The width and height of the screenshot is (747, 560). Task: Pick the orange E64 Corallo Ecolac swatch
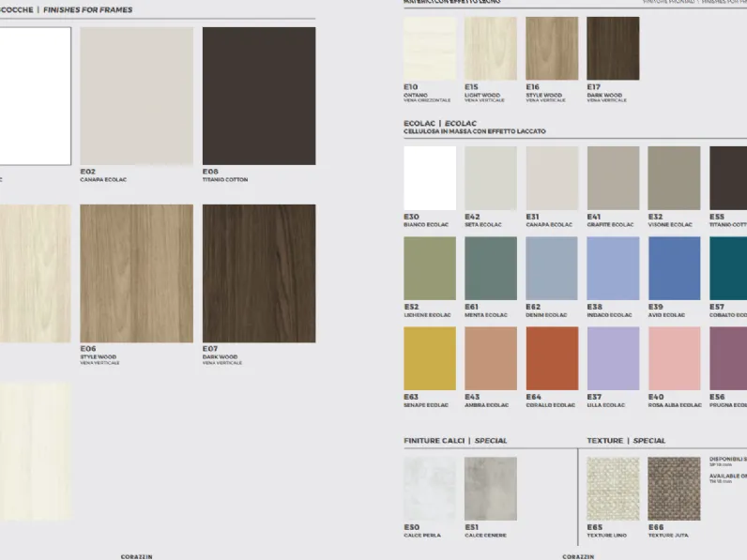[x=552, y=358]
